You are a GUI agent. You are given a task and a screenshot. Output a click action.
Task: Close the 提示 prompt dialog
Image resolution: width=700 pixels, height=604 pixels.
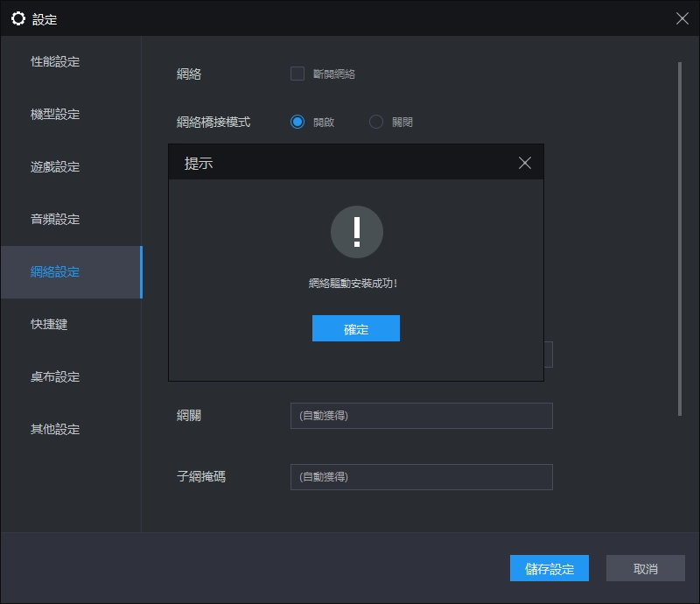point(525,163)
